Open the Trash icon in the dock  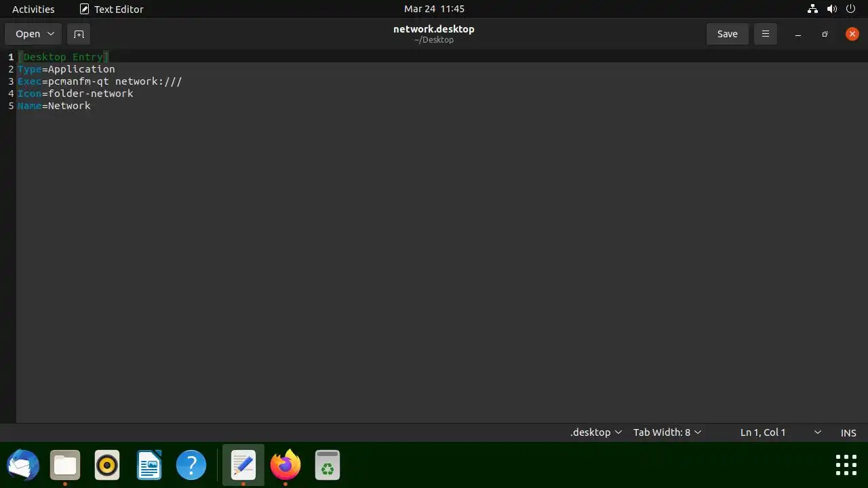(328, 466)
